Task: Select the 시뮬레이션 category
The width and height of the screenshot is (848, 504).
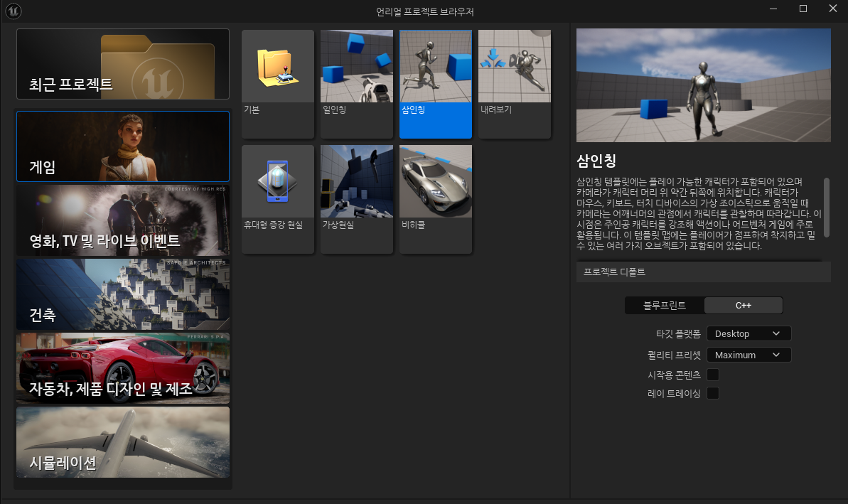Action: coord(123,442)
